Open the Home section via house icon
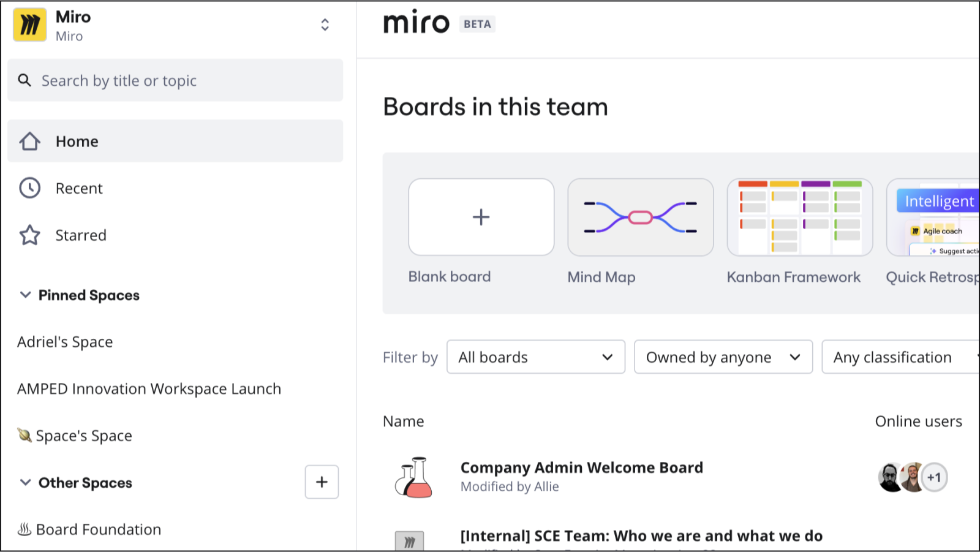This screenshot has height=552, width=980. pos(29,141)
